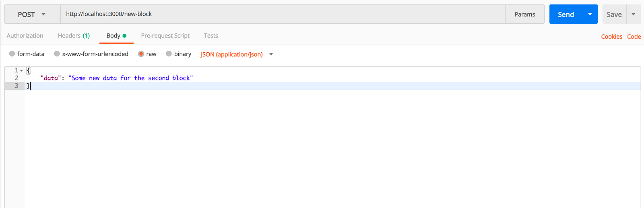Viewport: 644px width, 208px height.
Task: Open the Pre-request Script tab
Action: [165, 36]
